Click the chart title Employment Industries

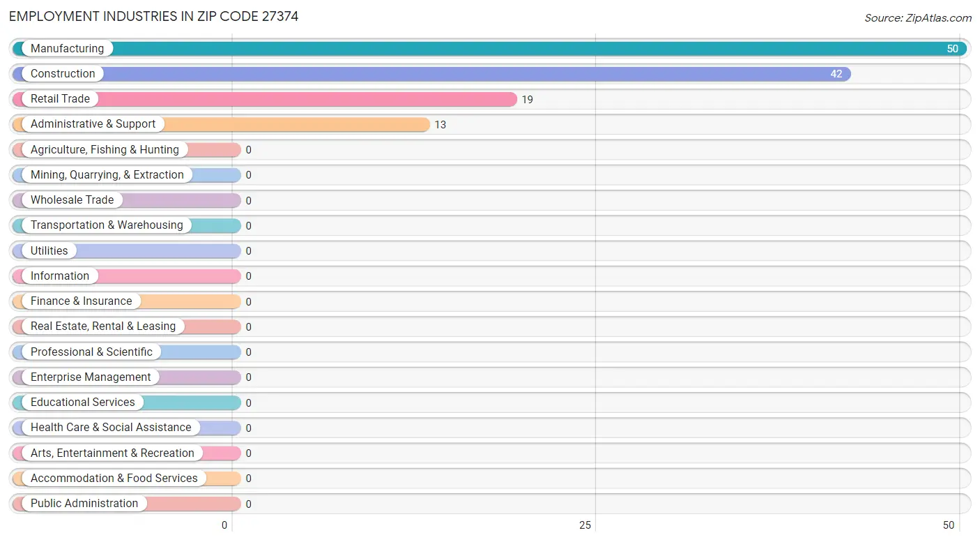point(153,16)
